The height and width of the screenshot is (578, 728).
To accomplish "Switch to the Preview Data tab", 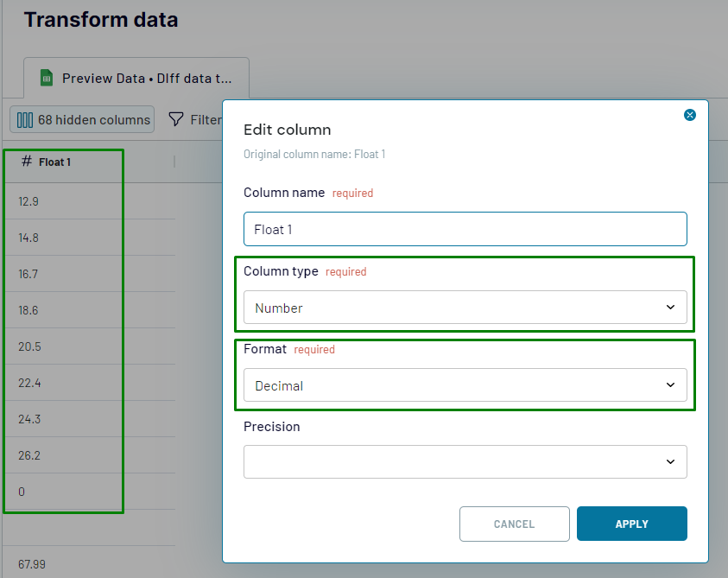I will [x=138, y=79].
